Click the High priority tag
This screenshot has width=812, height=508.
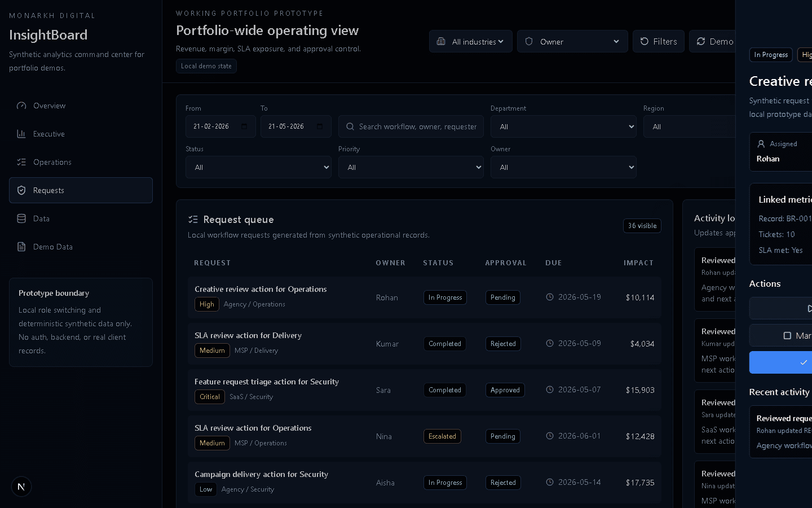coord(207,304)
